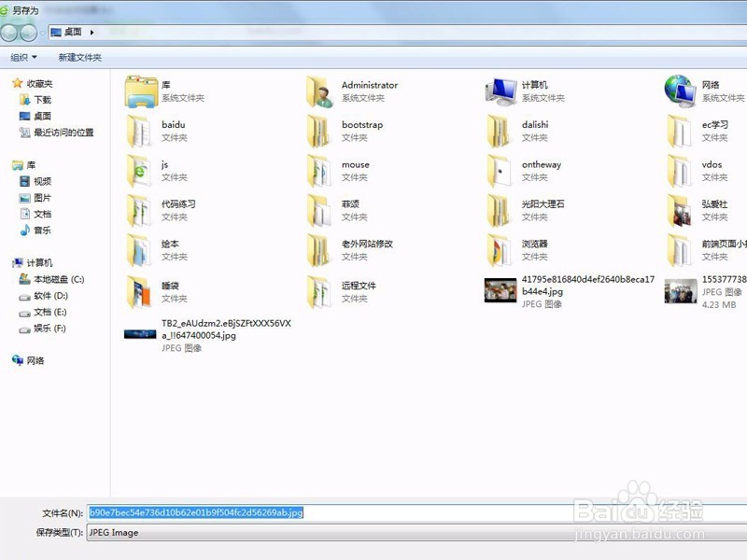Select 计算机 in the navigation pane

(x=33, y=263)
